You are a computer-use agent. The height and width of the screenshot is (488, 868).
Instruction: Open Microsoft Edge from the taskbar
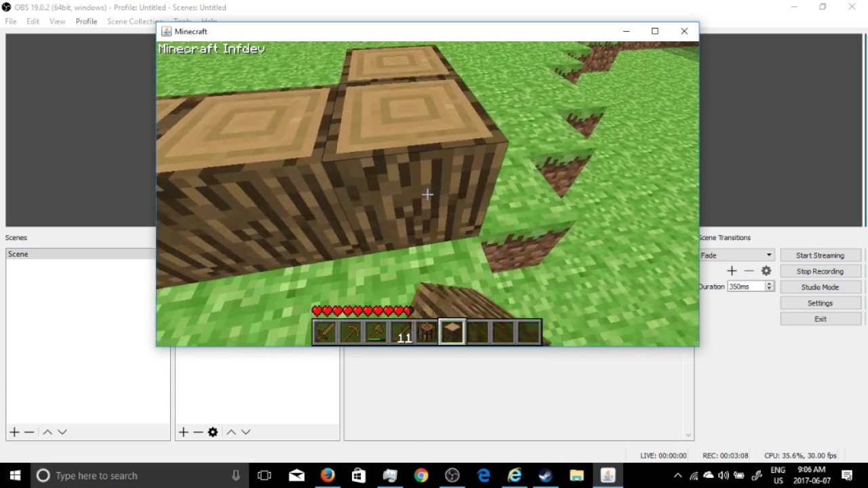click(x=484, y=475)
